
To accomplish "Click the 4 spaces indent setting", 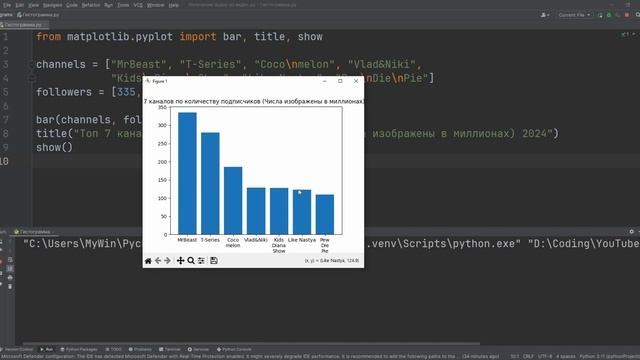I will coord(565,356).
